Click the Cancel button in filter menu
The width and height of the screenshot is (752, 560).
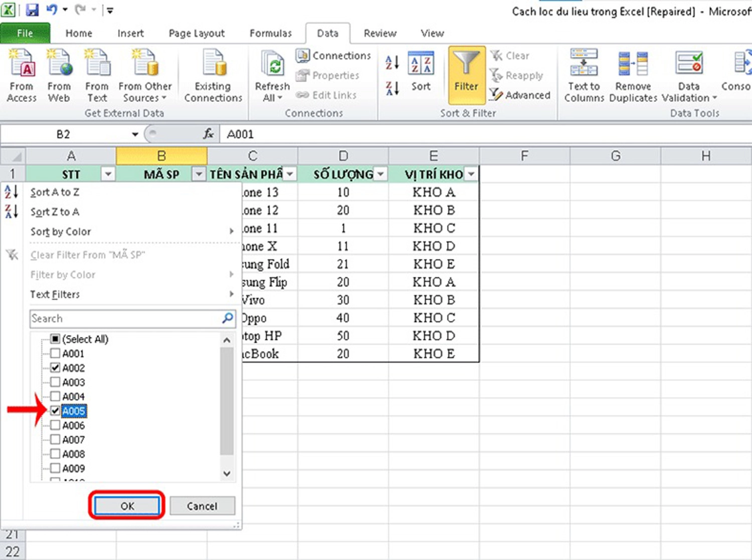[202, 506]
